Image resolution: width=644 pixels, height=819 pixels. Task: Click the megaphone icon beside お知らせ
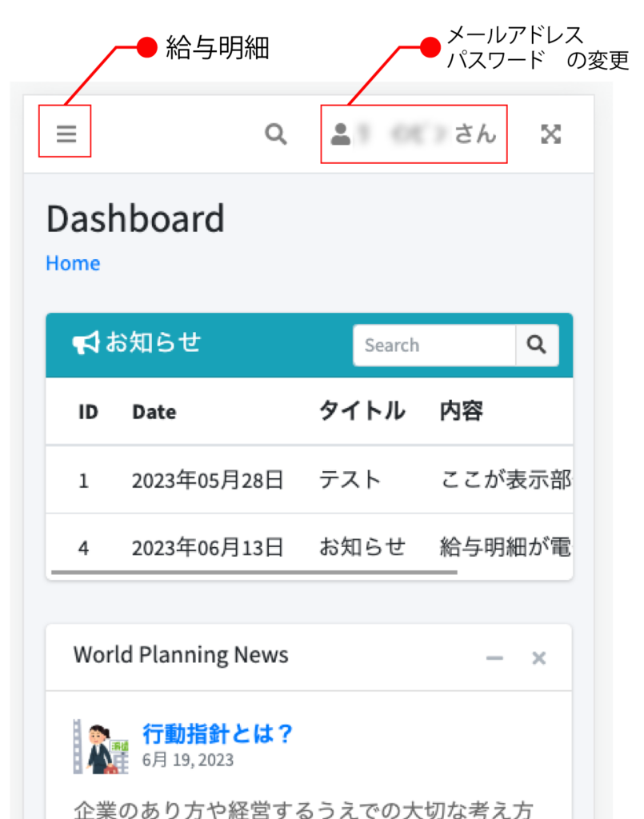click(85, 344)
